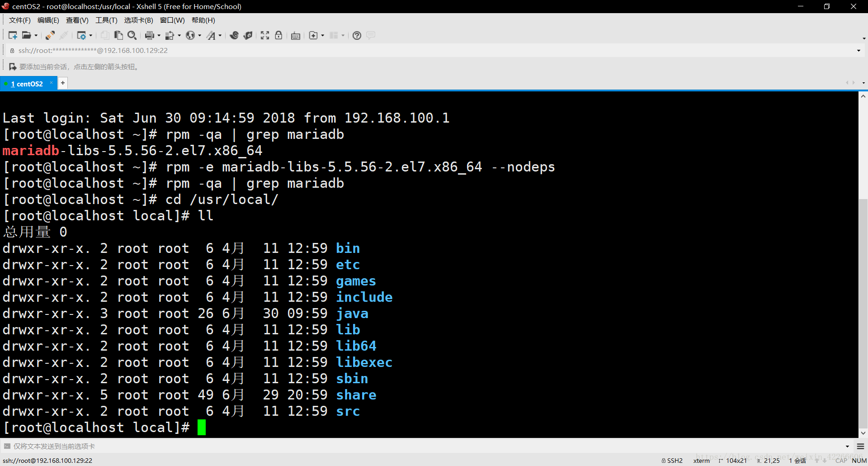Expand the compose bar dropdown arrow
Image resolution: width=868 pixels, height=466 pixels.
coord(847,446)
